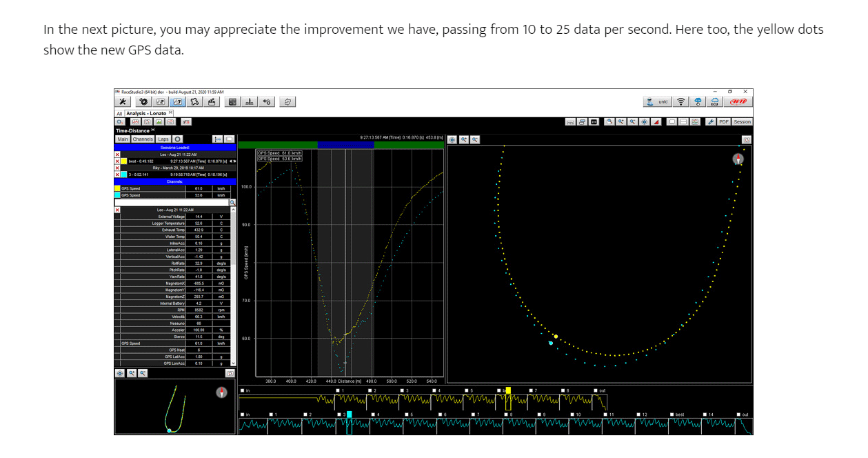Toggle the lap 10 checkbox in the cyan session strip
The image size is (868, 458).
click(571, 415)
